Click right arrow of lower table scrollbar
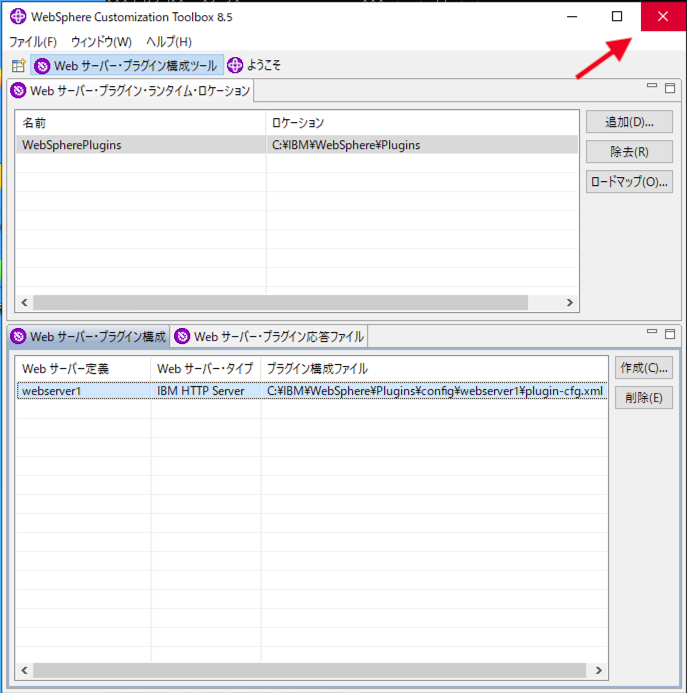The height and width of the screenshot is (693, 687). click(599, 670)
